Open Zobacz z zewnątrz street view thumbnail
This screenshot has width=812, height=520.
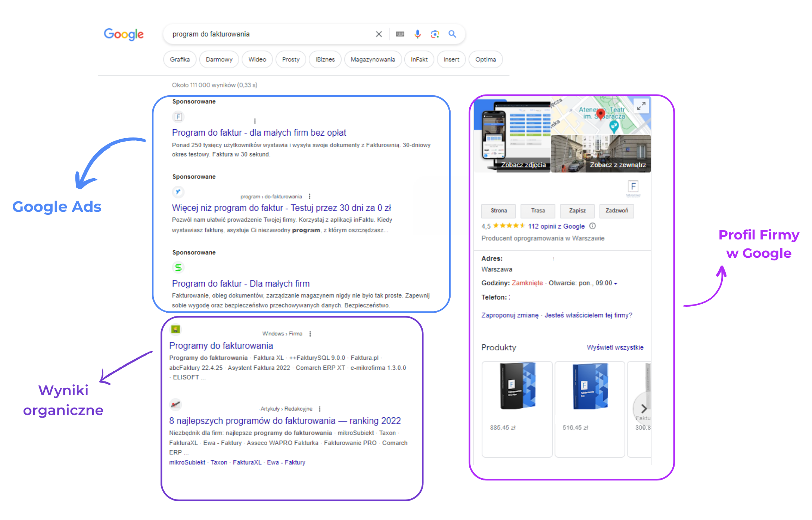point(601,154)
